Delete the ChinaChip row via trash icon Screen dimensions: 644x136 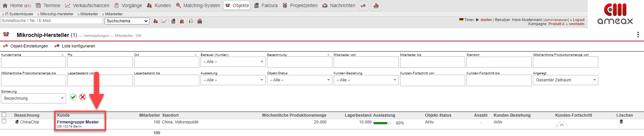(x=621, y=122)
